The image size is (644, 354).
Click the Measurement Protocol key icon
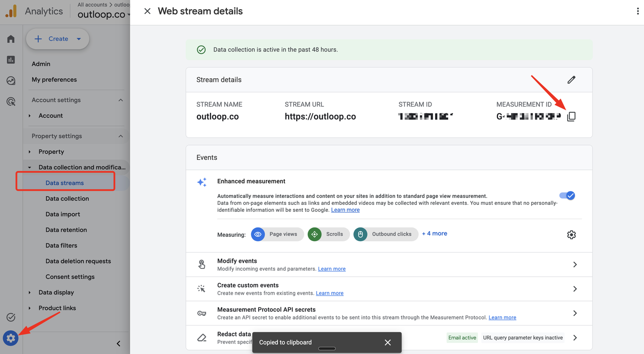[201, 313]
